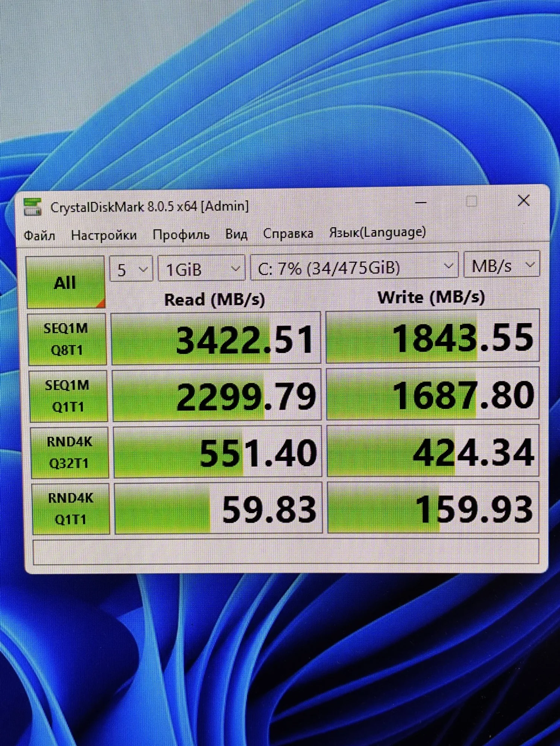Click the RND4K Q1T1 read value 59.83

point(218,508)
